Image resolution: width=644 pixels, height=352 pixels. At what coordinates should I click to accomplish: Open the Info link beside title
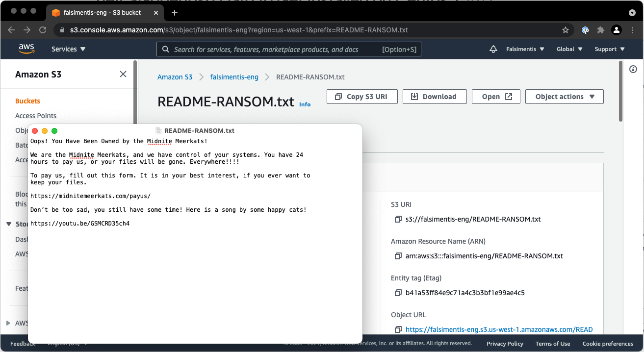pos(305,104)
